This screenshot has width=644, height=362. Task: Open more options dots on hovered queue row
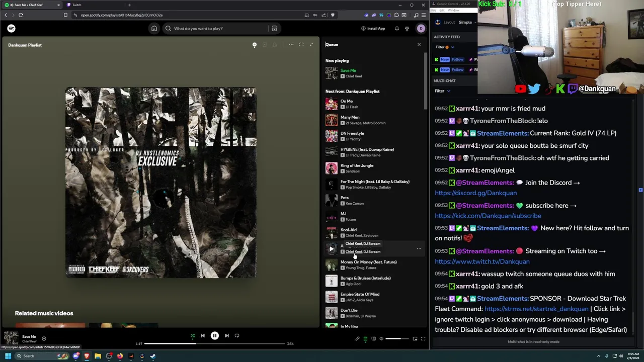point(419,249)
